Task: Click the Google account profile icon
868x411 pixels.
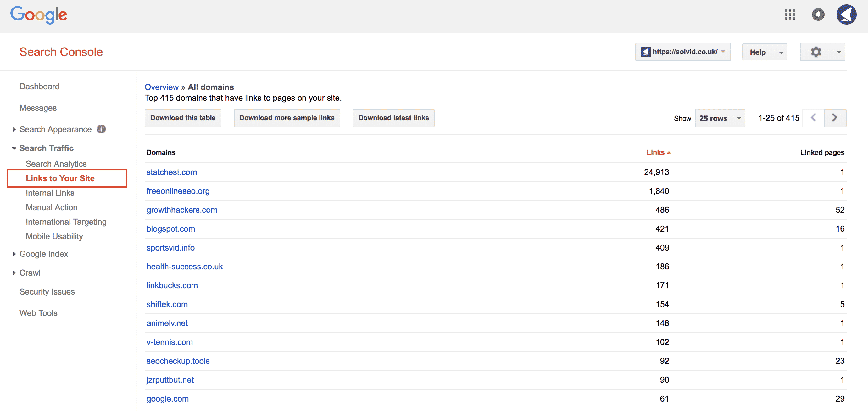Action: click(x=848, y=15)
